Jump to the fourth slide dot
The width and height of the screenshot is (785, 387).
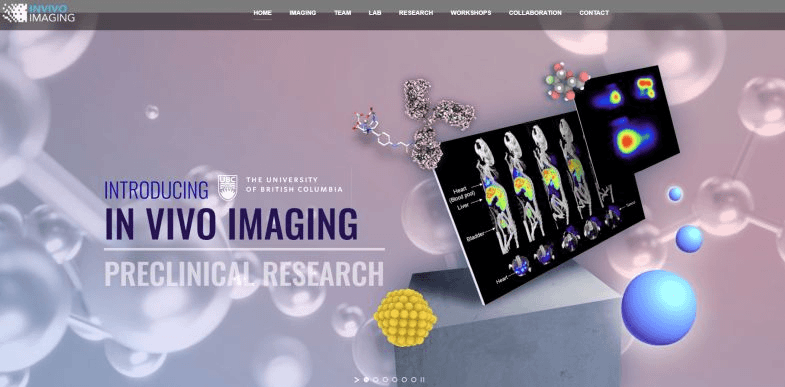tap(395, 379)
